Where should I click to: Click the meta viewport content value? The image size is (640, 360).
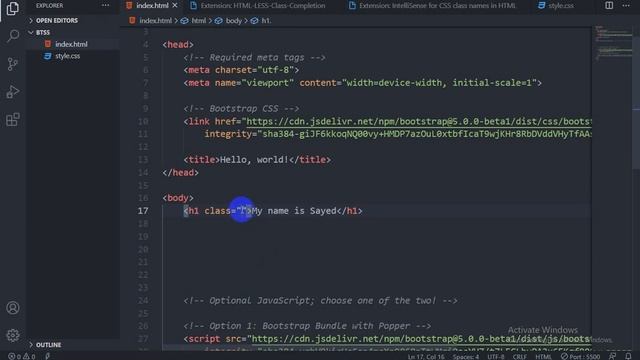point(439,83)
